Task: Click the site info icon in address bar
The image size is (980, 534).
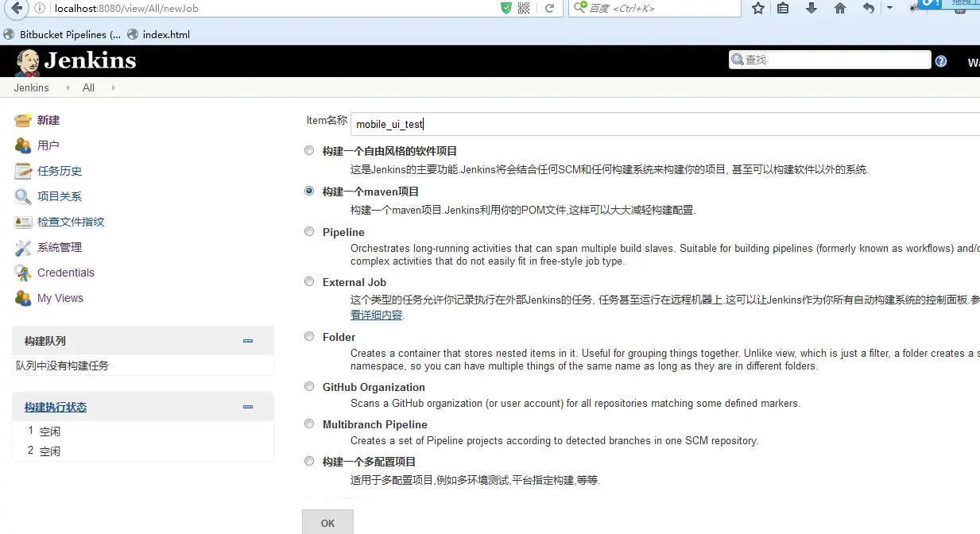Action: [41, 8]
